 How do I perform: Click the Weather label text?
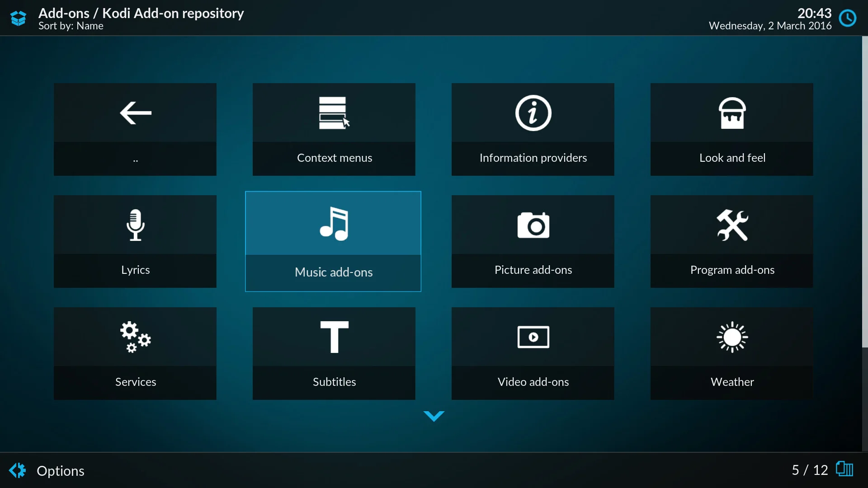732,382
